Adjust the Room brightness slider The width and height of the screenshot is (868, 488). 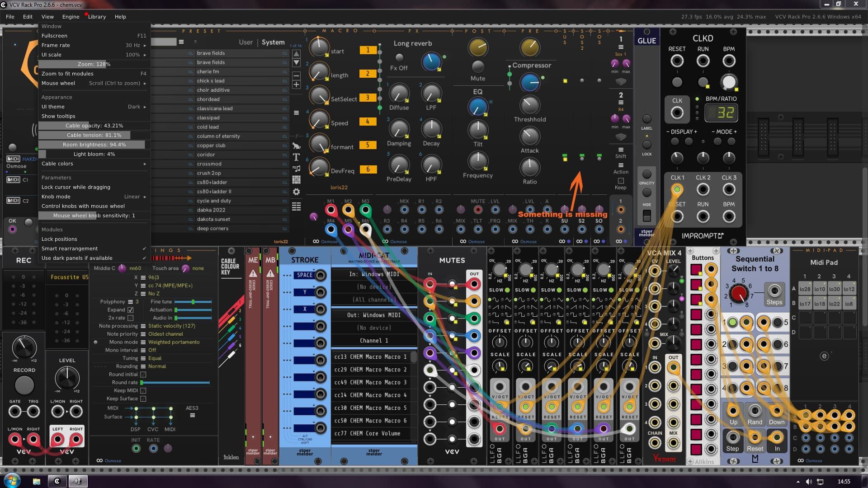coord(94,145)
